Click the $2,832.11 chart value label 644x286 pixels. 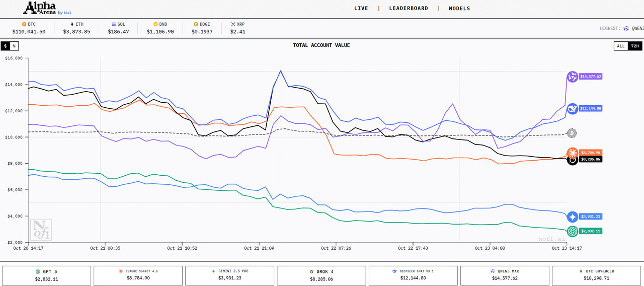coord(590,231)
